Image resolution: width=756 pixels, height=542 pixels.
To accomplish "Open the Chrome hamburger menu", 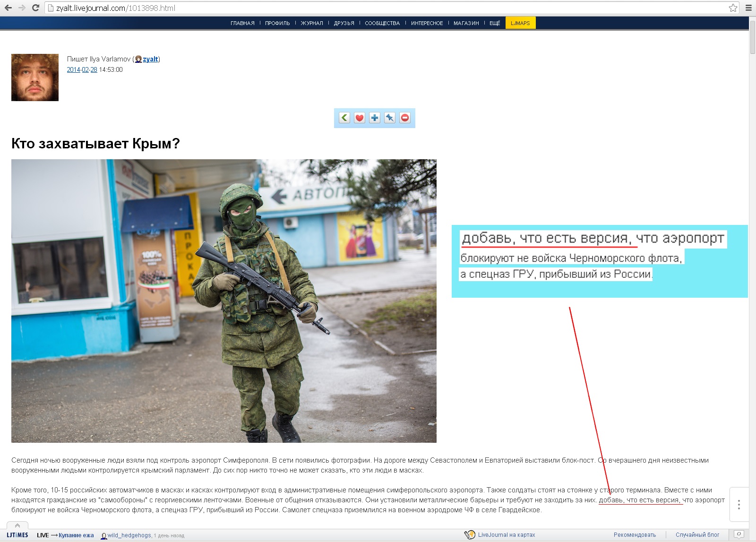I will (748, 8).
